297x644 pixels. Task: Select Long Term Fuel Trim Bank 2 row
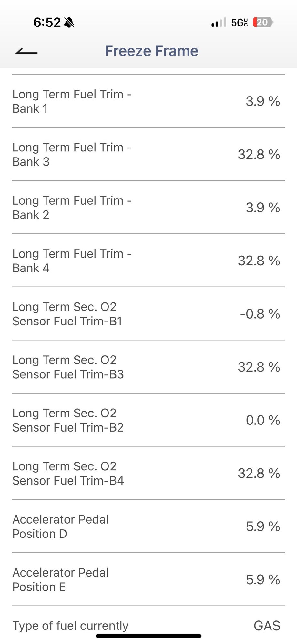click(x=148, y=207)
